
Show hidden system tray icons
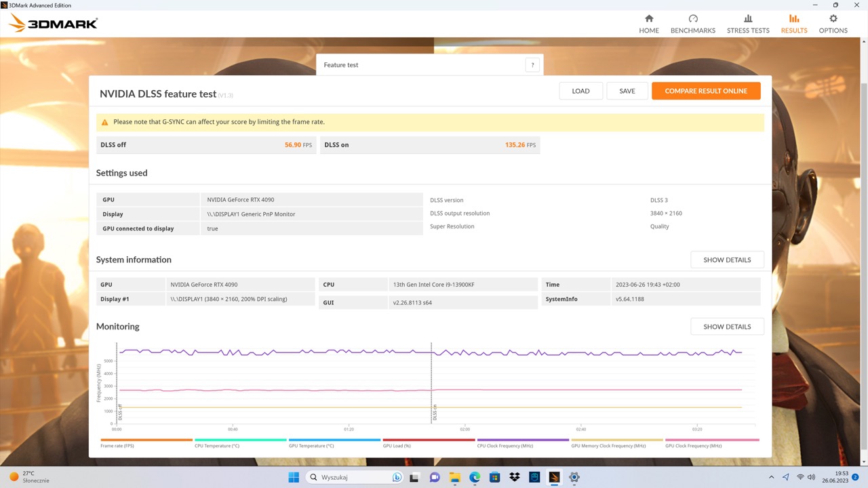(x=771, y=477)
